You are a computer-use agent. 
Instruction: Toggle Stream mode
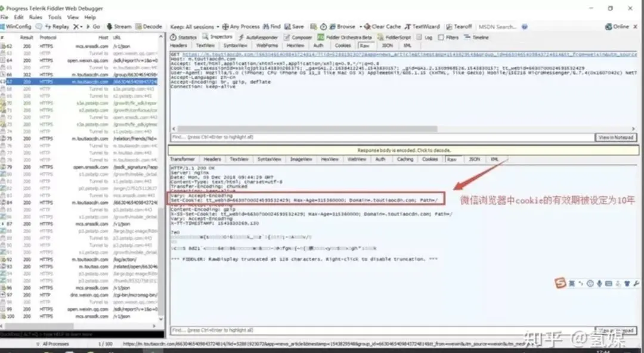(x=119, y=26)
